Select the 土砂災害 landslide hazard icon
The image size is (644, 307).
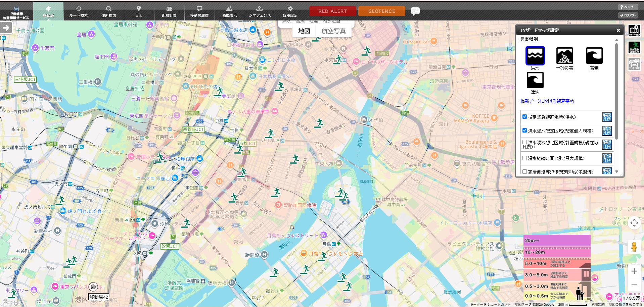564,56
